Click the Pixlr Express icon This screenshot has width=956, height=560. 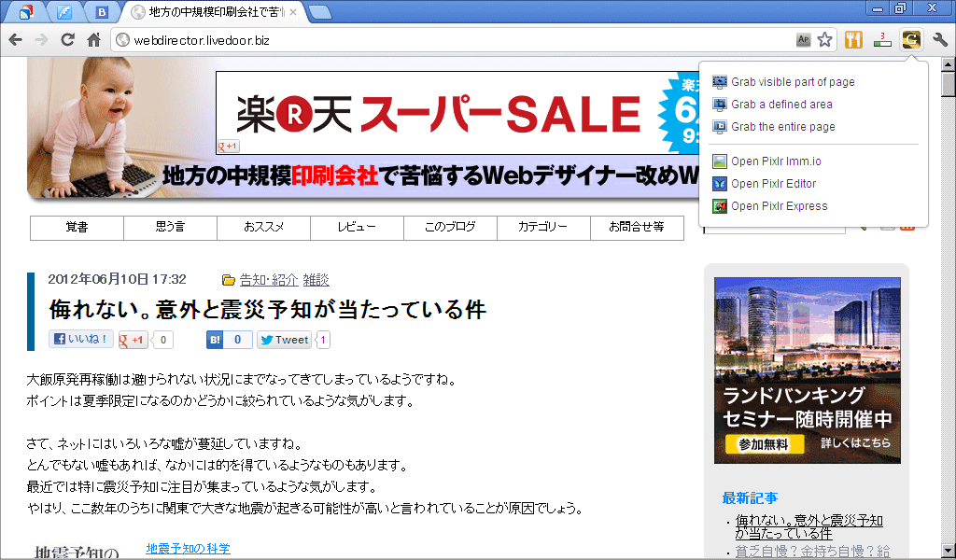(x=720, y=206)
